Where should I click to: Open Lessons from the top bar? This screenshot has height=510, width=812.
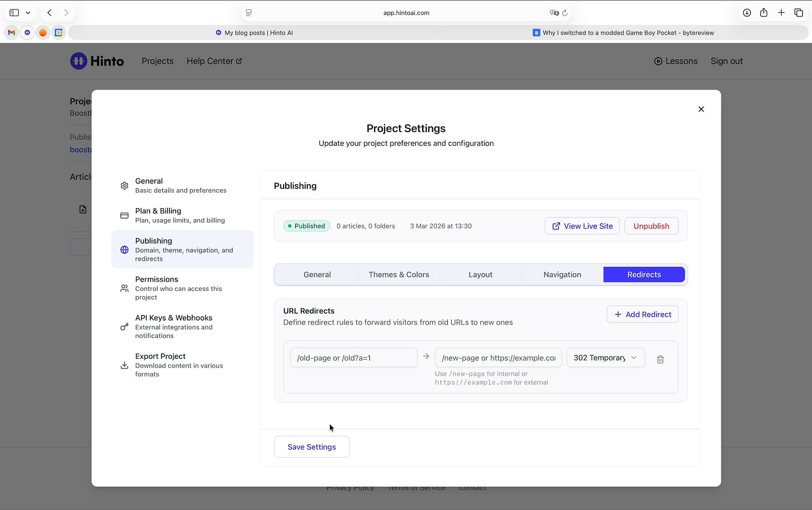[676, 61]
